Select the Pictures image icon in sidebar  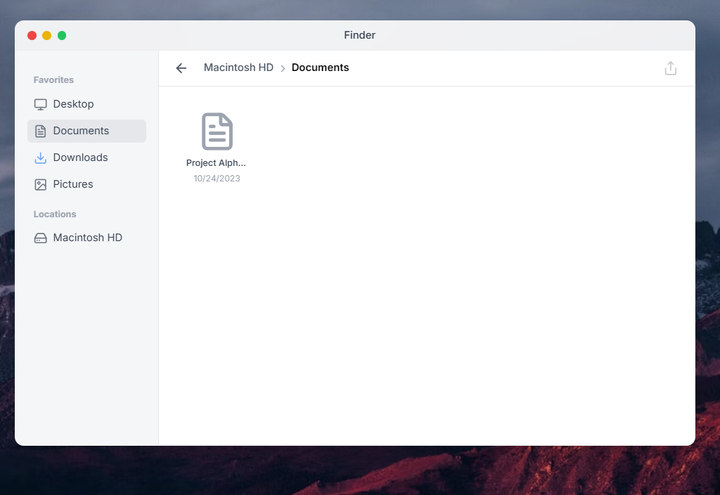click(x=40, y=184)
